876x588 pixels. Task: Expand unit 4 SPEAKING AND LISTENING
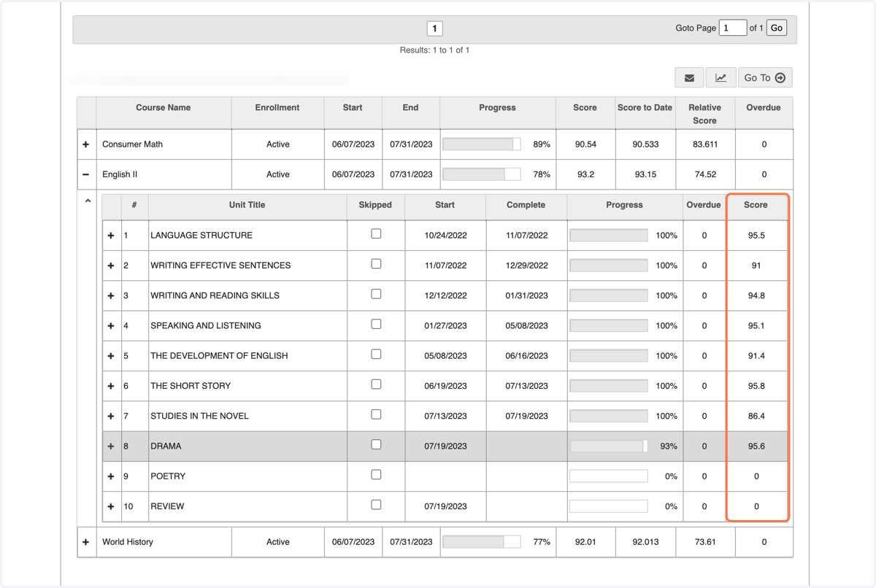pyautogui.click(x=111, y=326)
